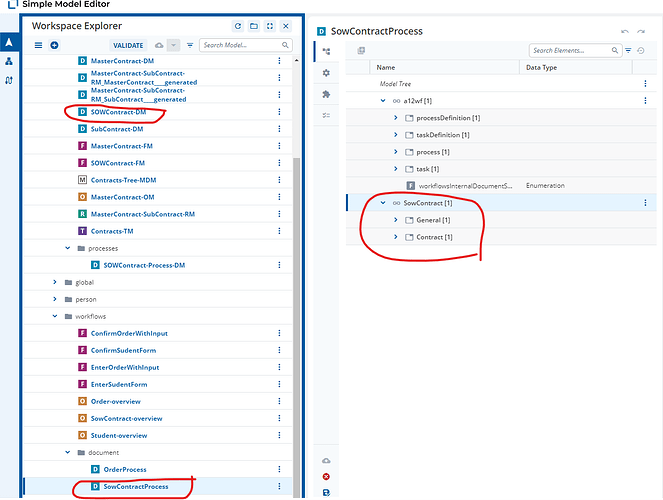Viewport: 663px width, 500px height.
Task: Click history icon beside element filter
Action: [641, 51]
